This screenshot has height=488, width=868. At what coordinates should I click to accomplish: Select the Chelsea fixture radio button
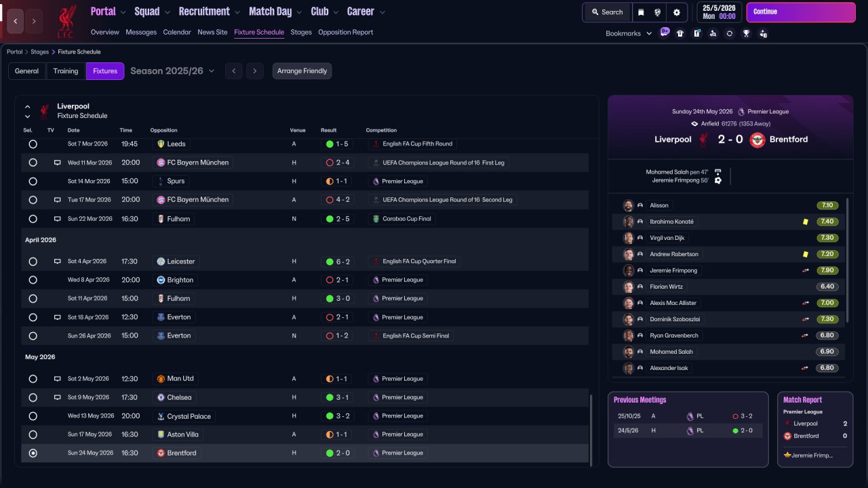click(33, 397)
